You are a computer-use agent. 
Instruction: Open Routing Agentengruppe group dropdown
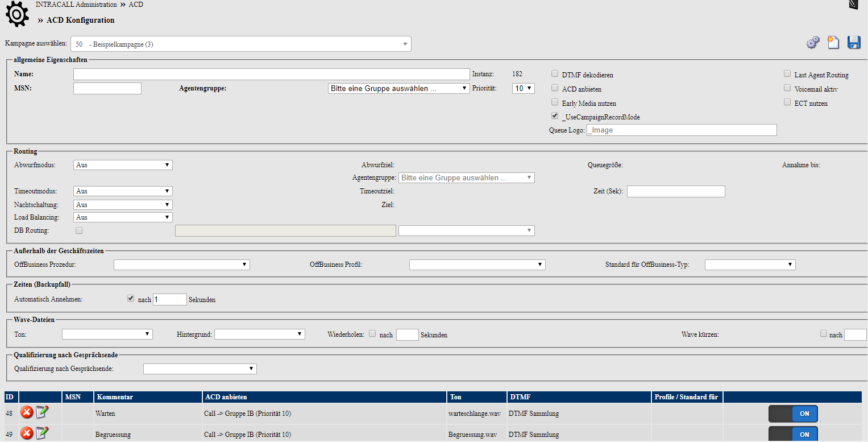click(467, 178)
